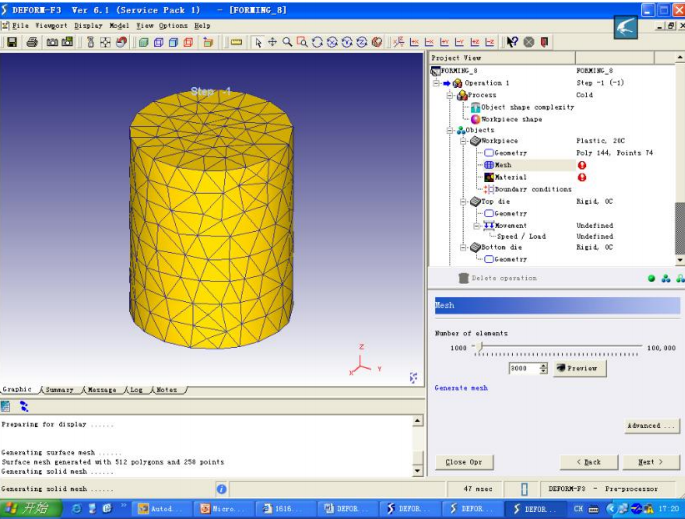This screenshot has width=685, height=519.
Task: Select the rotate about Z tool
Action: click(362, 42)
